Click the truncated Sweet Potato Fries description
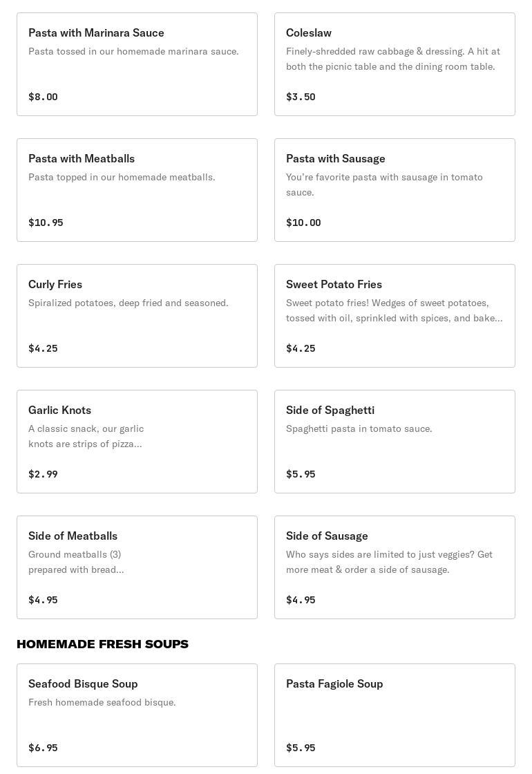 tap(394, 310)
